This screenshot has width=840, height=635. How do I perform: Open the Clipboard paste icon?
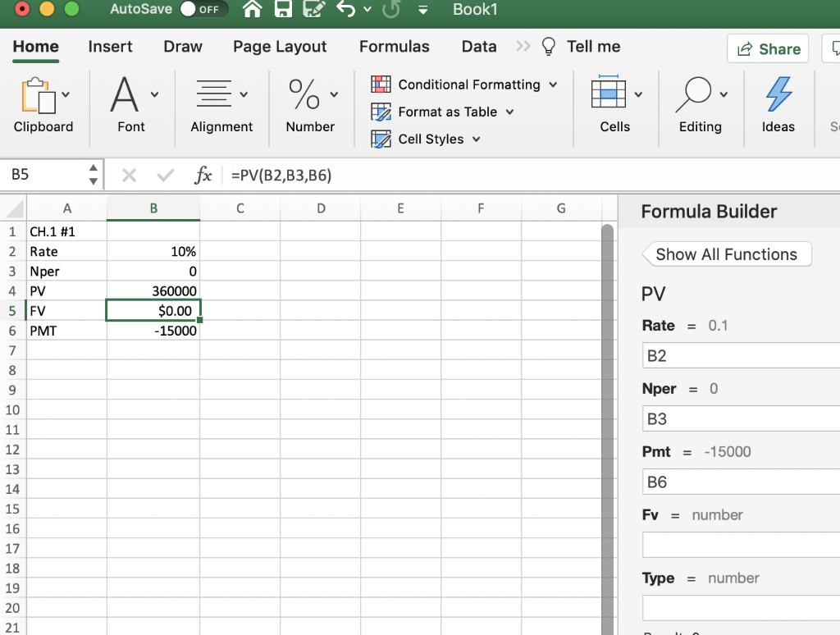point(38,95)
